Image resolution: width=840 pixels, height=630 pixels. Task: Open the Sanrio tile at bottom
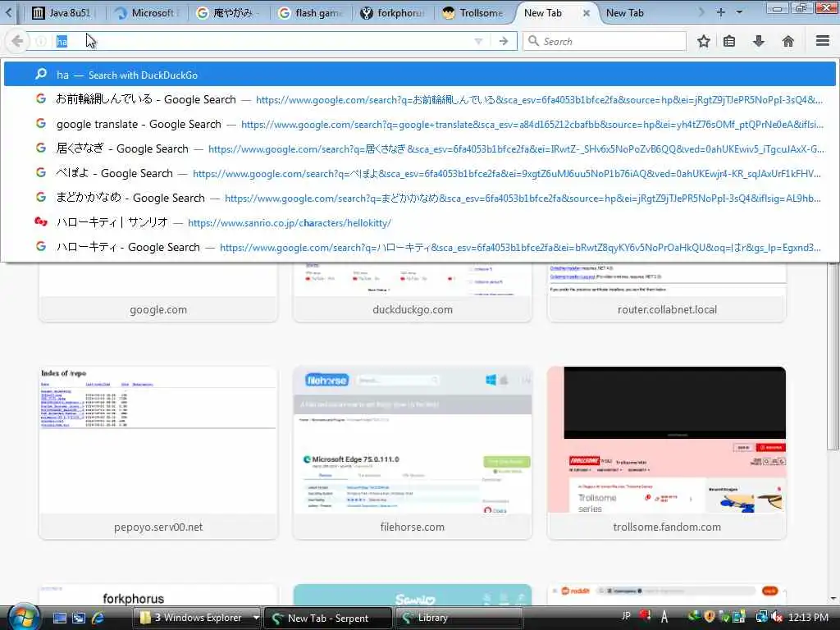413,596
